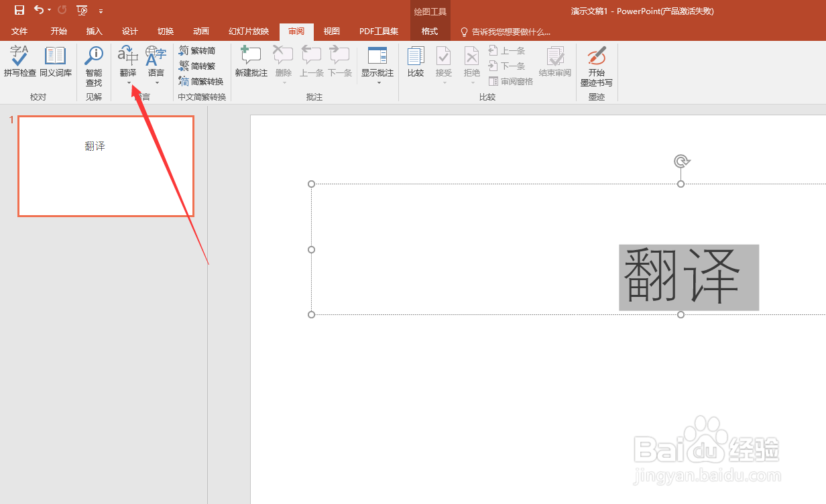Select the 拼写检查 spelling check tool

click(19, 64)
